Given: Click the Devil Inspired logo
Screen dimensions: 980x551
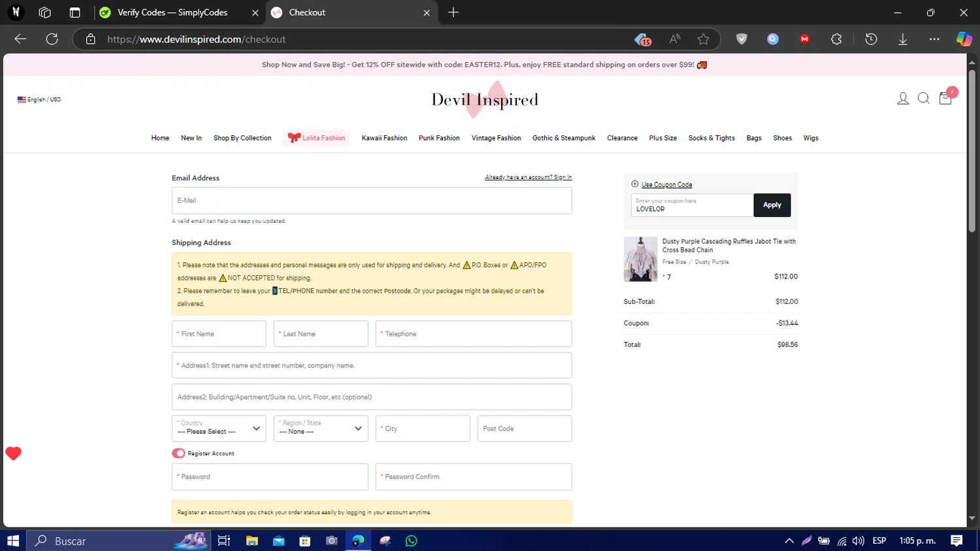Looking at the screenshot, I should pos(485,99).
